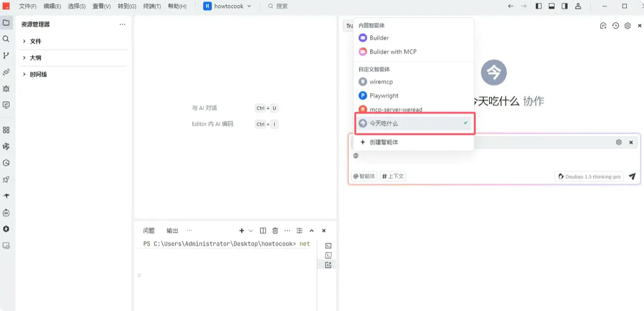Kill terminal using trash icon

click(275, 231)
